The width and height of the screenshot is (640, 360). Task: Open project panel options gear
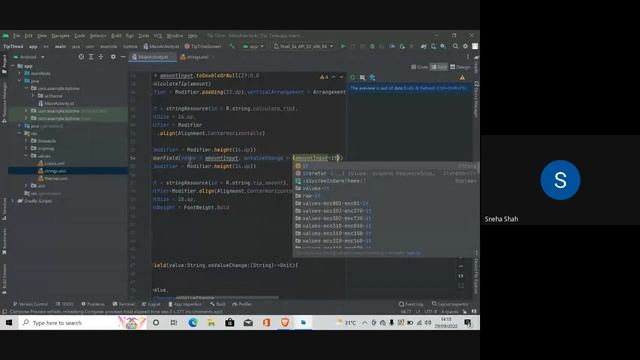113,57
